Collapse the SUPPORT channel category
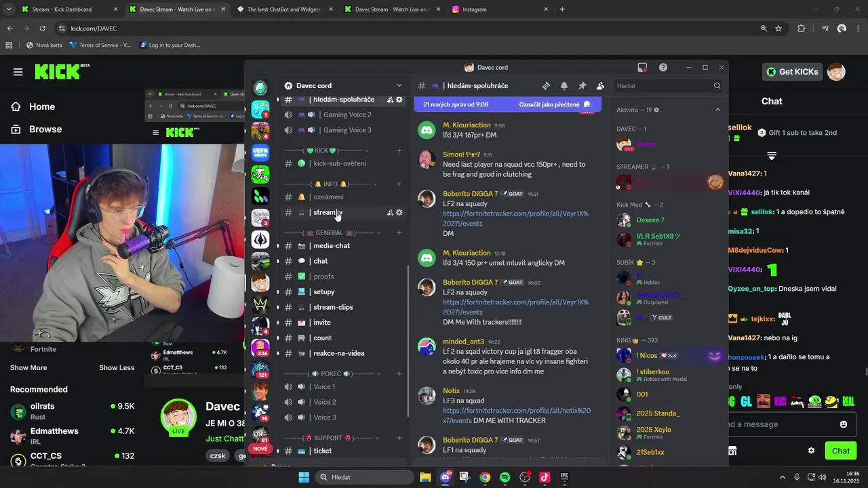868x488 pixels. (332, 439)
